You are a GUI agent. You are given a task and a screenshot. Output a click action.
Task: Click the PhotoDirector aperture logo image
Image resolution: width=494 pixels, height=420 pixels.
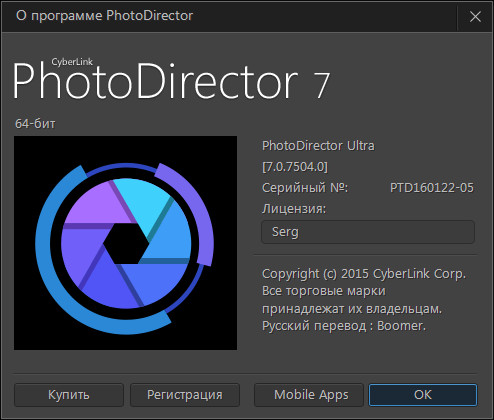pyautogui.click(x=125, y=243)
